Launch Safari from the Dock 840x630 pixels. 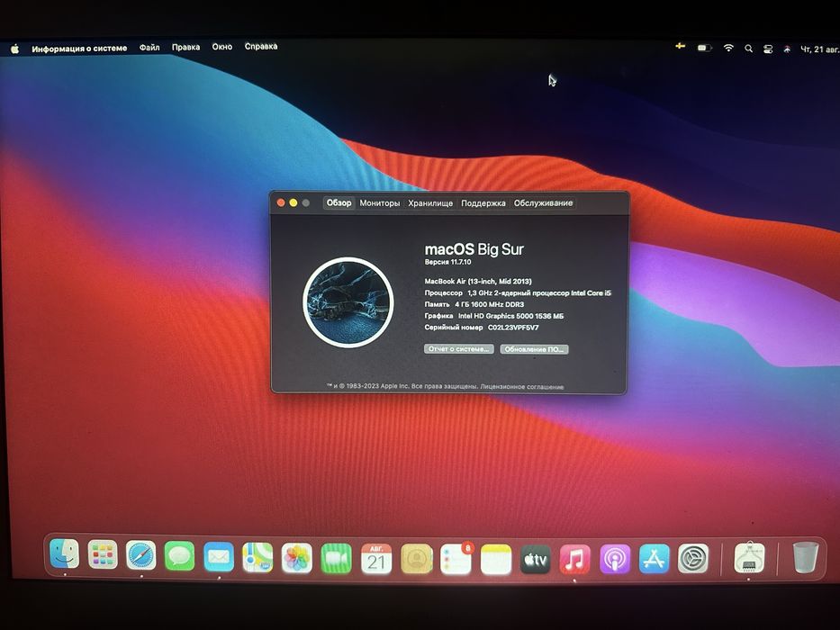(x=140, y=555)
